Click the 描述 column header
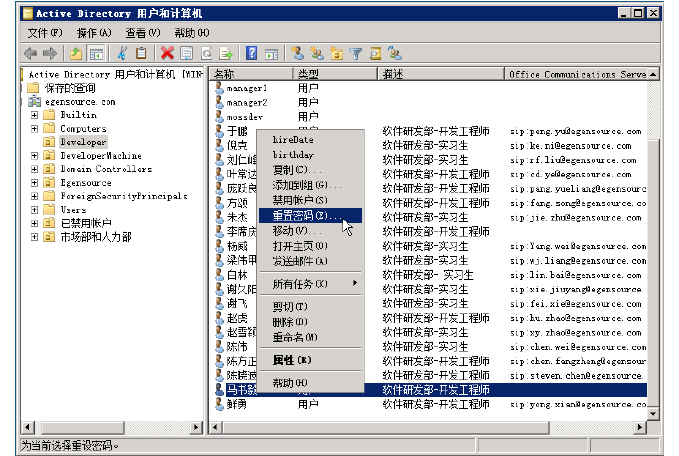679x456 pixels. [x=440, y=74]
